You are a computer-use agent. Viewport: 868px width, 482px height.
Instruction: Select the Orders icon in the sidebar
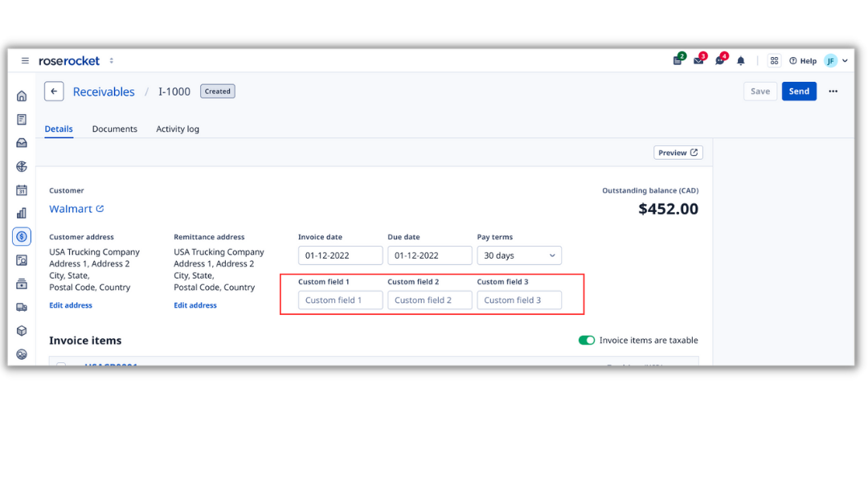[22, 119]
